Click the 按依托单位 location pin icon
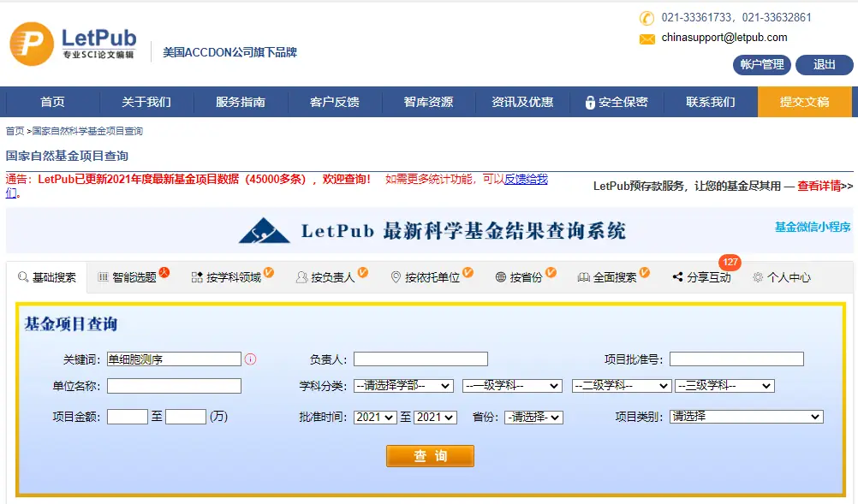This screenshot has height=504, width=858. (x=395, y=277)
